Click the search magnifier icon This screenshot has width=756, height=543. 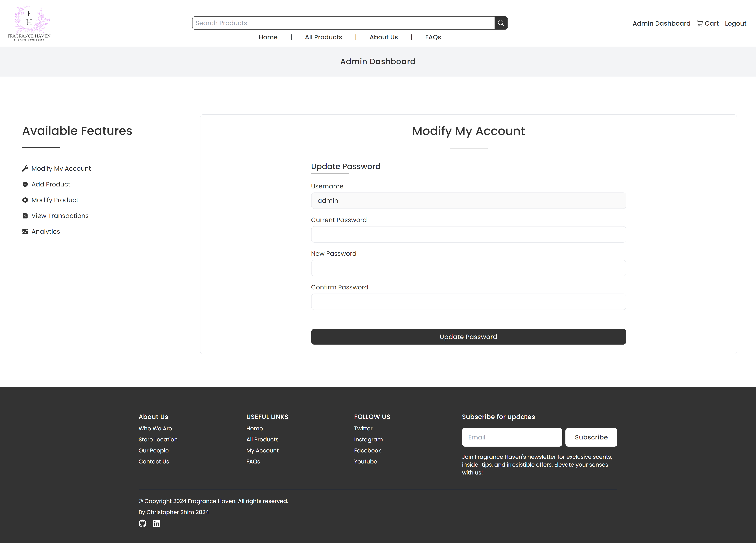click(x=501, y=23)
